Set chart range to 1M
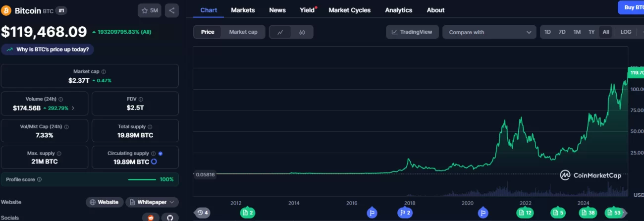644x221 pixels. (577, 32)
